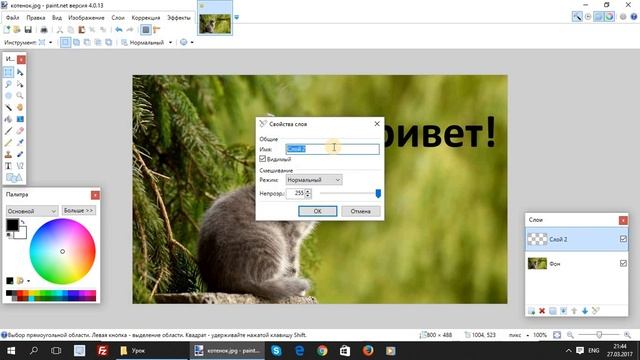Select the Gradient tool
Screen dimensions: 640x360
coord(20,119)
